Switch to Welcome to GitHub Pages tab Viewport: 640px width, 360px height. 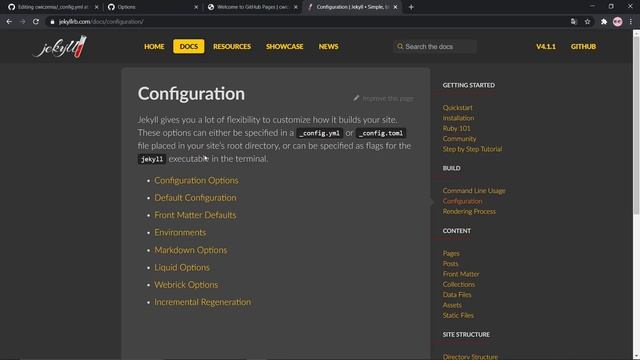(x=251, y=7)
